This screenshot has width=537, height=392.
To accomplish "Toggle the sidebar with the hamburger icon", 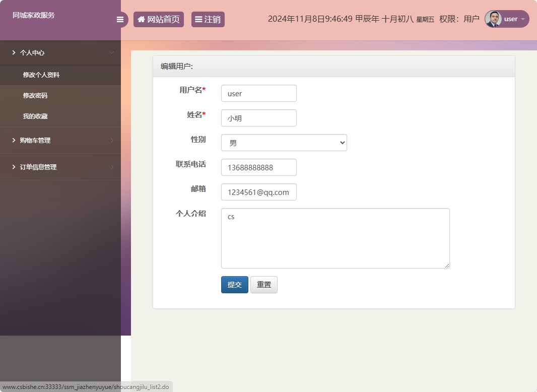I will (120, 19).
